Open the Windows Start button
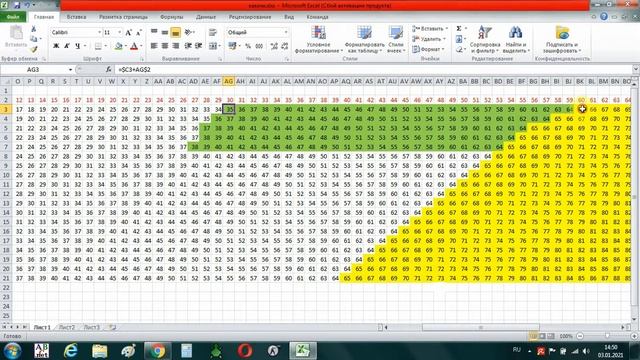 pos(13,351)
